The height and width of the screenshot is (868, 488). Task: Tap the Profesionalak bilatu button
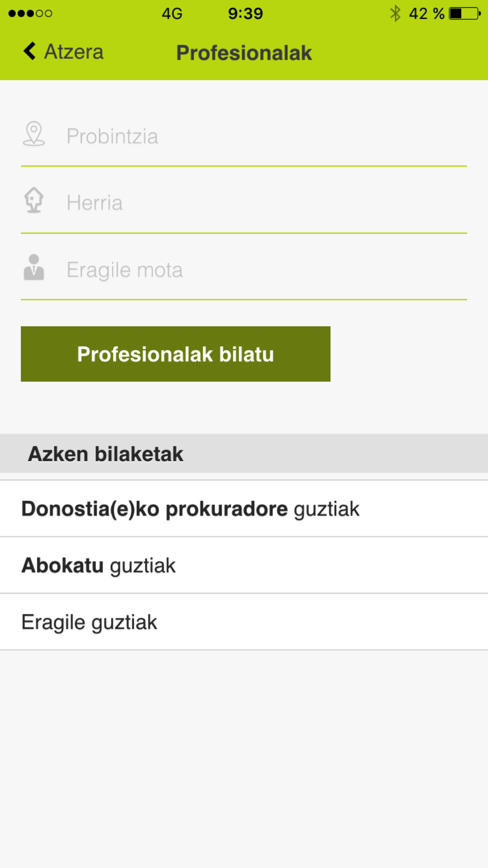pyautogui.click(x=176, y=354)
